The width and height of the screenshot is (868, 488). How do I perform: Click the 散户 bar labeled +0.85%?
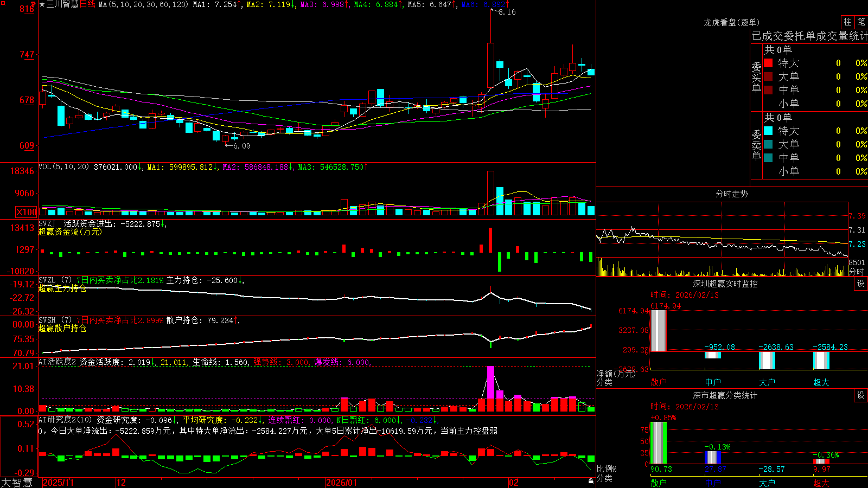[x=658, y=443]
